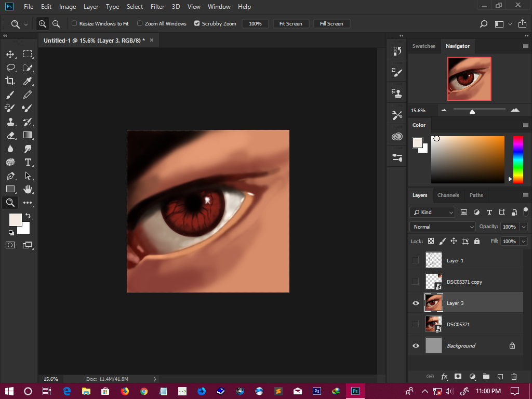Click the Navigator zoom slider handle
532x399 pixels.
(472, 112)
